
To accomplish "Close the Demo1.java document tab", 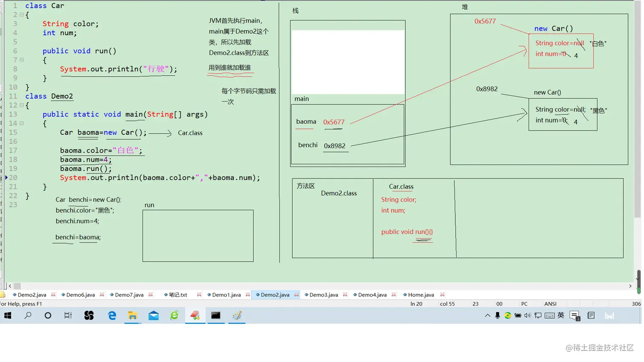I will tap(247, 295).
